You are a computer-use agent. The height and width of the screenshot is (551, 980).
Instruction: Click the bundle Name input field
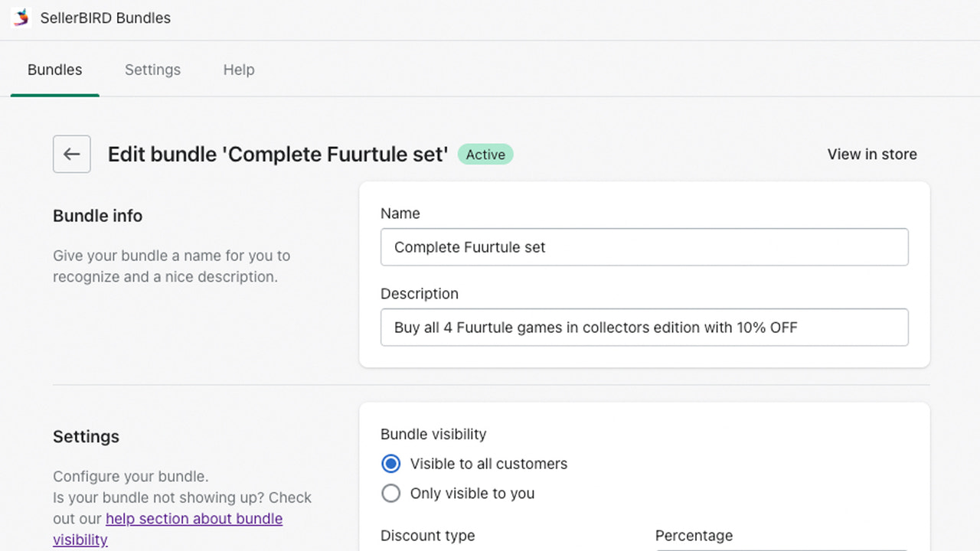(645, 247)
